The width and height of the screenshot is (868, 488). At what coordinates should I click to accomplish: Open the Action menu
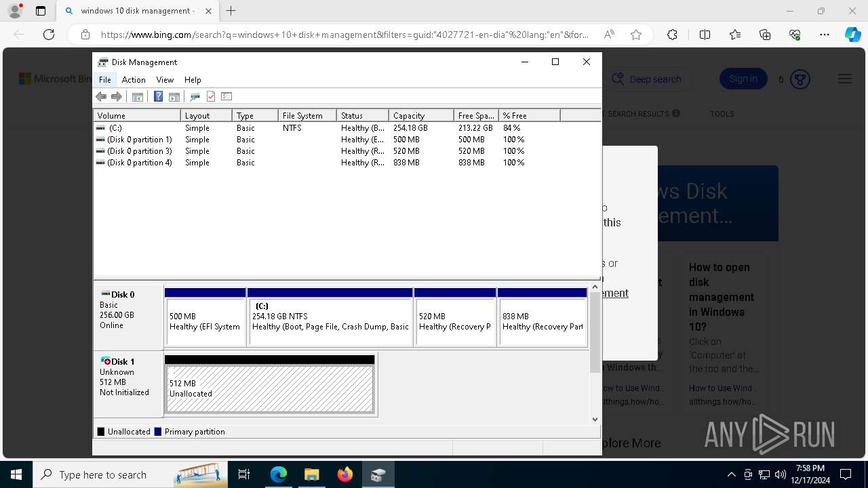(x=134, y=80)
